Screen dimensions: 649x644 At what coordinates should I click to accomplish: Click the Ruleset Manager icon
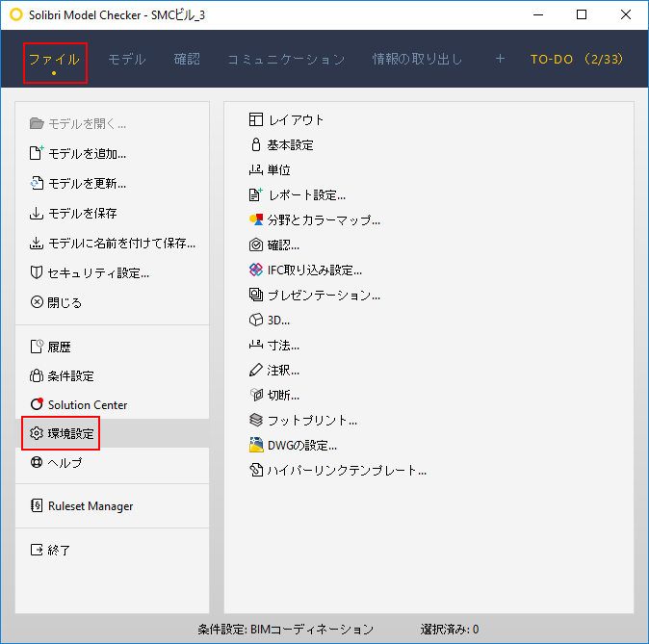tap(37, 505)
